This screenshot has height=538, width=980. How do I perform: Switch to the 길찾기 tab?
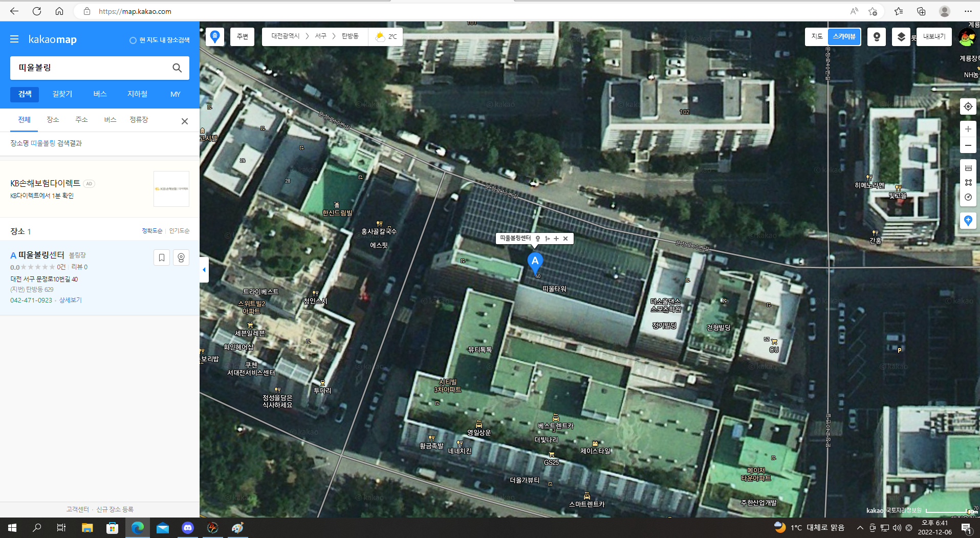tap(62, 94)
